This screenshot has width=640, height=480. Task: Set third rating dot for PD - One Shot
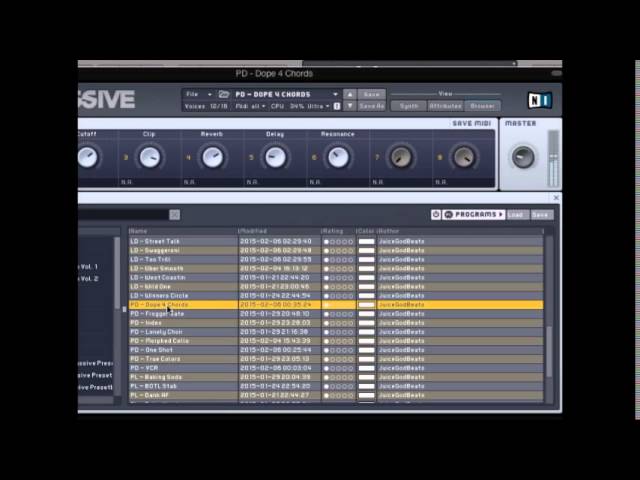(338, 350)
